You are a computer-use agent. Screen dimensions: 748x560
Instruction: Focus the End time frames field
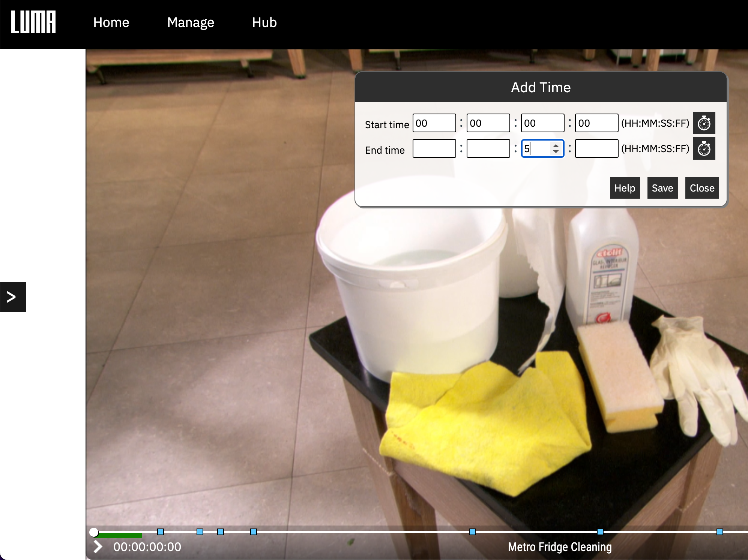point(596,149)
